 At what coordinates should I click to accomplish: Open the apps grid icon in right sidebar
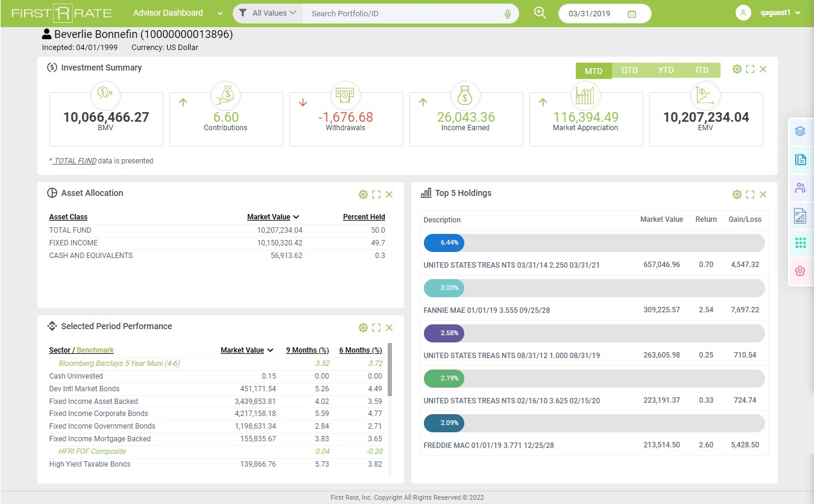pos(800,243)
